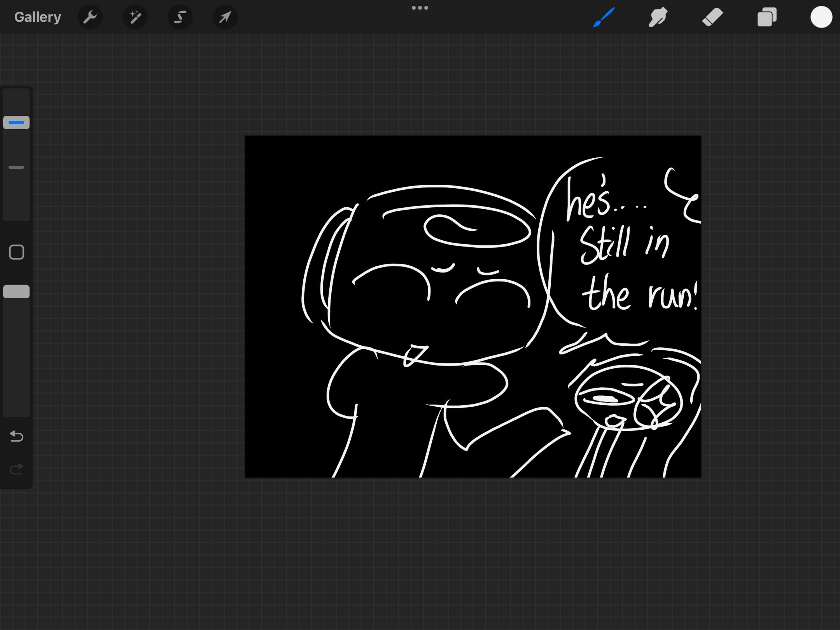Activate the Selection tool
840x630 pixels.
tap(180, 17)
